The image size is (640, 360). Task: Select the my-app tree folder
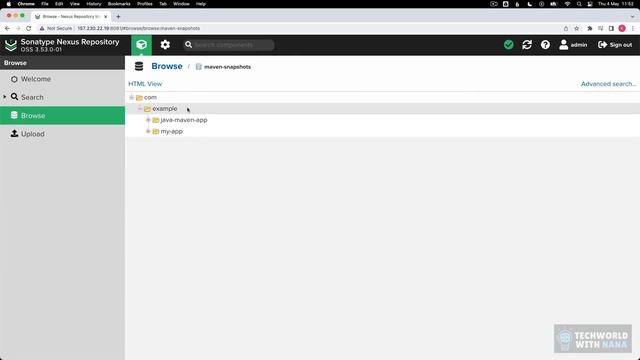tap(171, 131)
